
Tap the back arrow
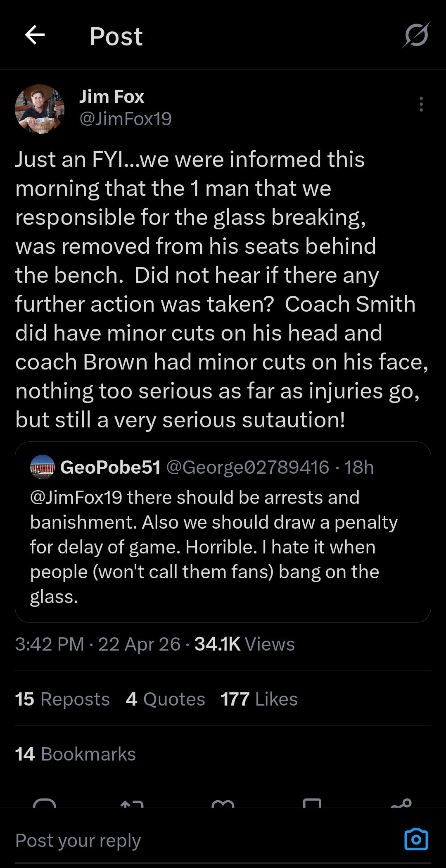(35, 35)
